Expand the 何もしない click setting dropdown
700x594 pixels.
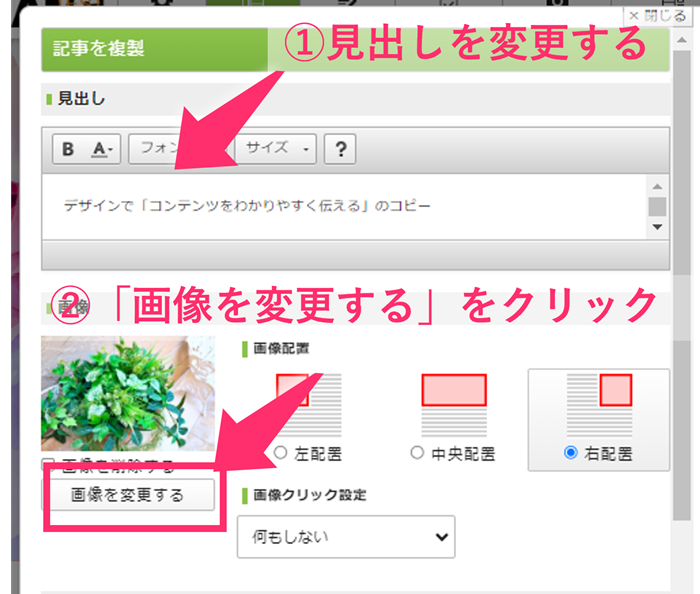346,537
